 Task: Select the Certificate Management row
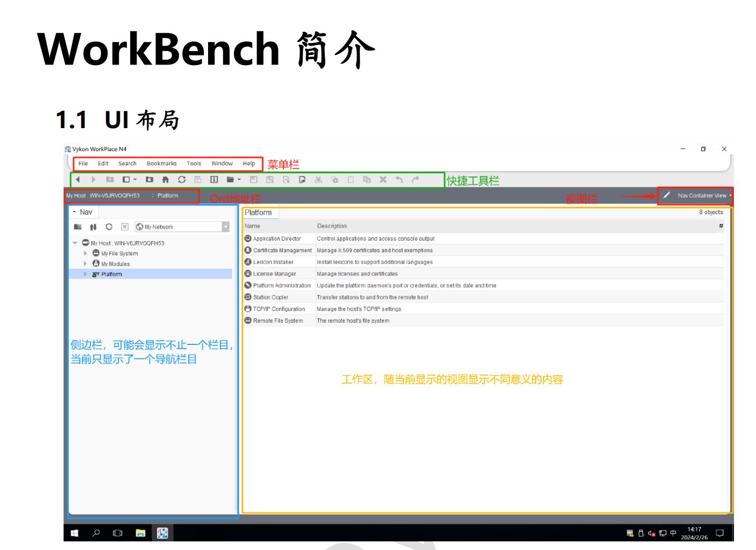tap(484, 250)
